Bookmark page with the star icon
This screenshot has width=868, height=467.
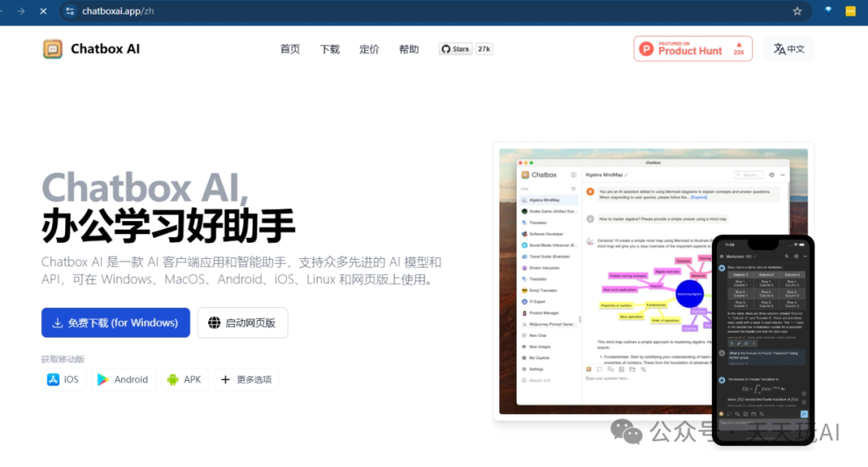click(x=797, y=11)
